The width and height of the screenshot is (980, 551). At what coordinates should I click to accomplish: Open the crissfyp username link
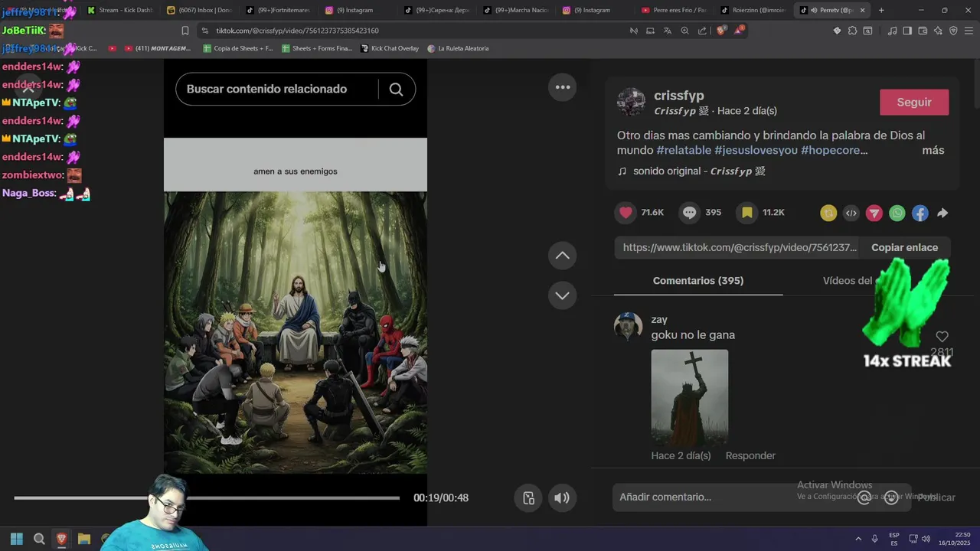point(678,96)
